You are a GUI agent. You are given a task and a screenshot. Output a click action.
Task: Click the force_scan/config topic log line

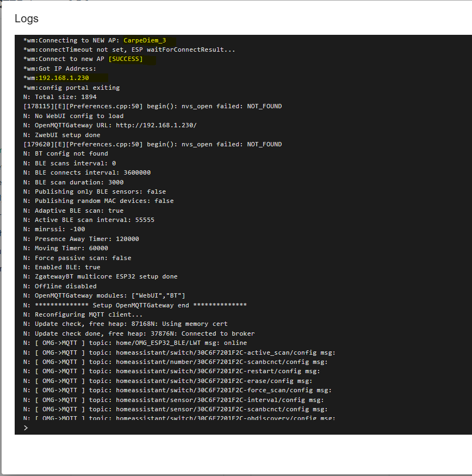(177, 390)
